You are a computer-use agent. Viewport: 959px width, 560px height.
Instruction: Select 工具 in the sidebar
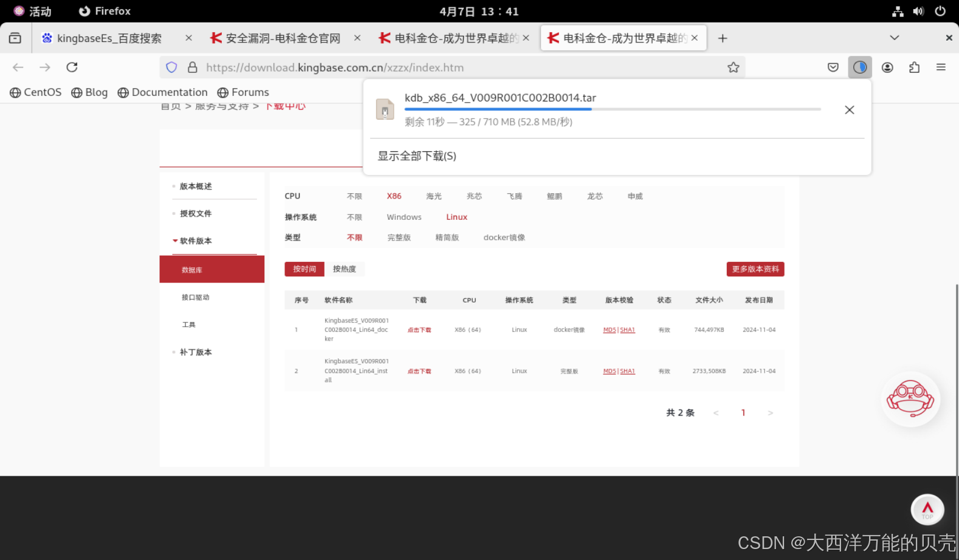(189, 324)
